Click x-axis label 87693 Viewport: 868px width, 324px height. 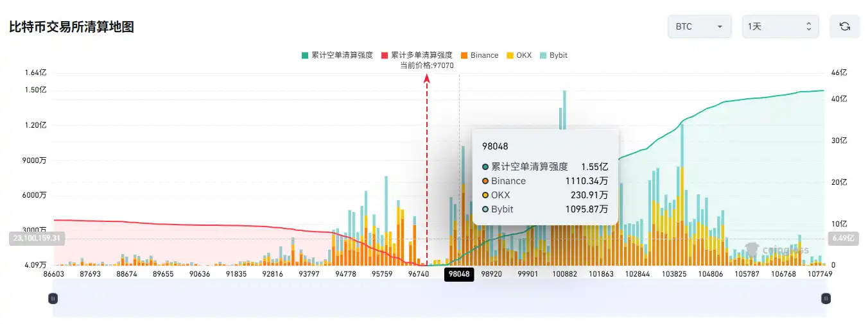[x=90, y=274]
